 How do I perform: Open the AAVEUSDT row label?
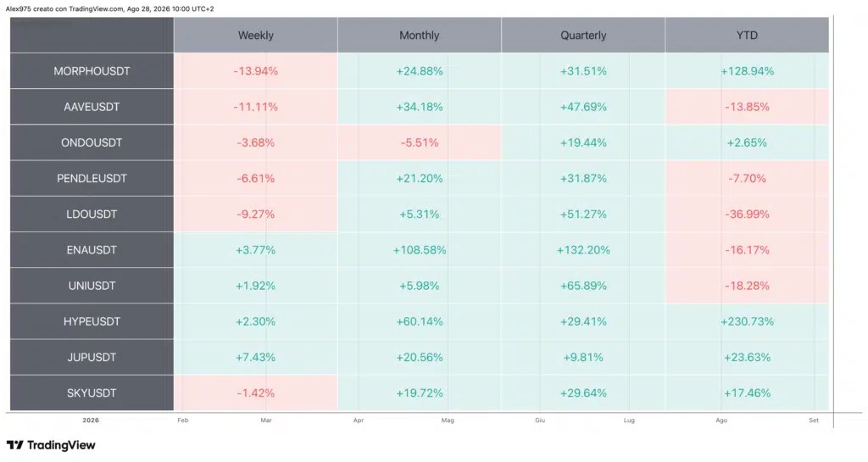pos(92,107)
